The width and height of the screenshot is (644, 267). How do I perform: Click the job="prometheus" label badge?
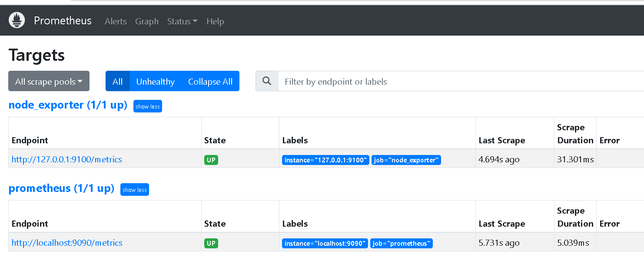coord(402,244)
